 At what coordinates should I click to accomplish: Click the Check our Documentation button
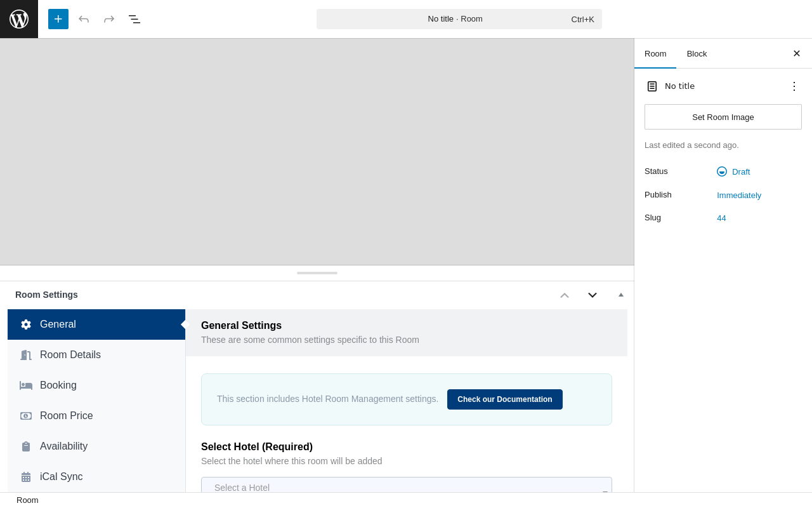click(505, 399)
